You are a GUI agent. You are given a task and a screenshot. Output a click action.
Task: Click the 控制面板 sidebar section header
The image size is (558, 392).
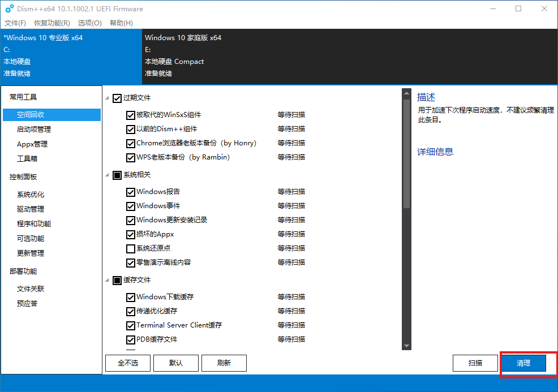[x=23, y=177]
